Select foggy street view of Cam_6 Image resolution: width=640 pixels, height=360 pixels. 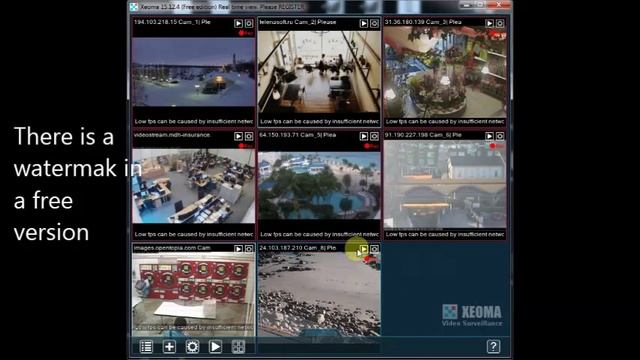click(x=445, y=184)
